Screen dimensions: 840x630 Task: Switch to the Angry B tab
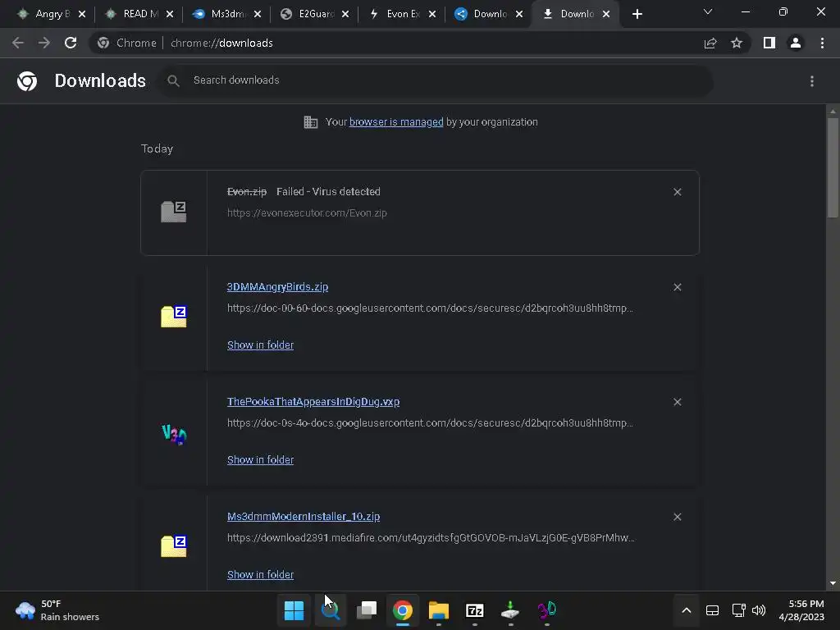(x=45, y=14)
